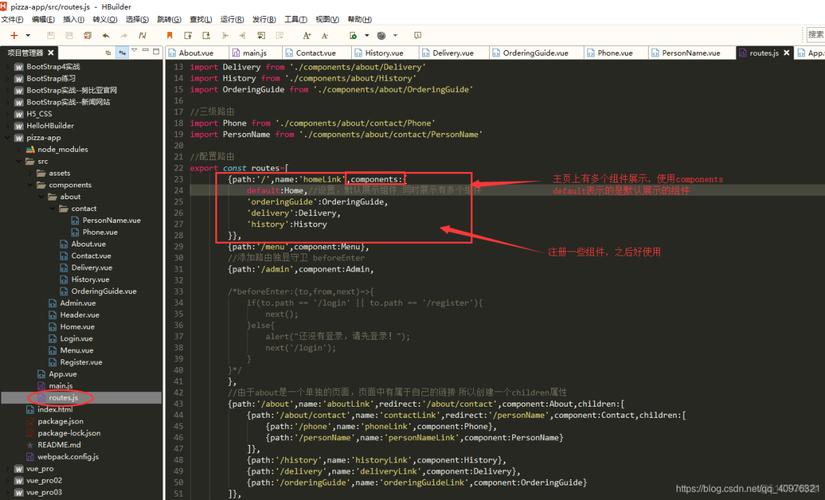Viewport: 825px width, 500px height.
Task: Select the vue_pro02 project
Action: click(x=44, y=481)
